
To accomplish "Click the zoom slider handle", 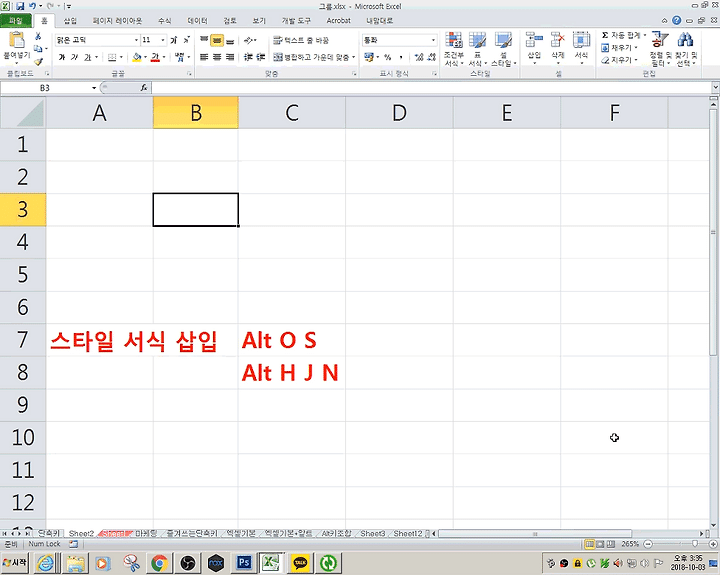I will coord(695,544).
